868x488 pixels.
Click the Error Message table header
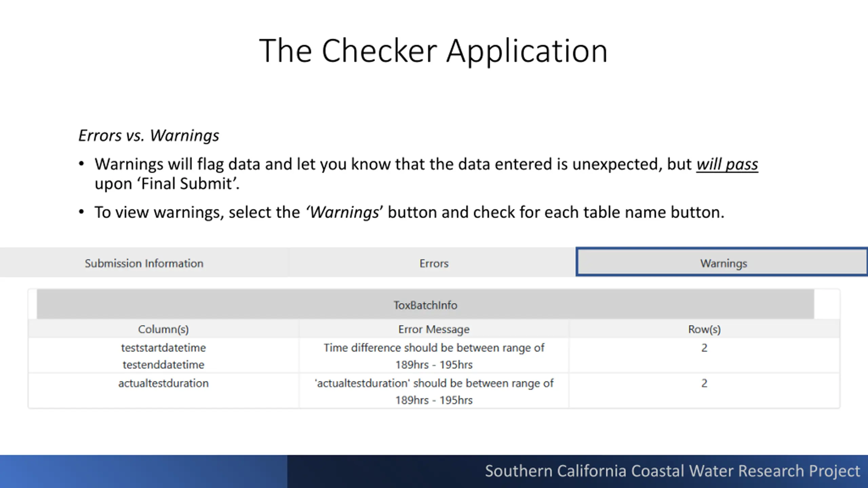434,329
